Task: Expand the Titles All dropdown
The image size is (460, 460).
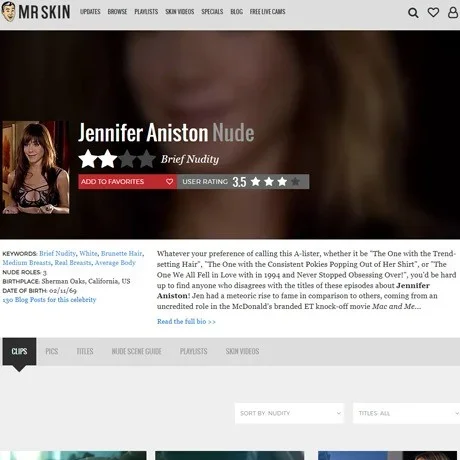Action: [x=406, y=413]
